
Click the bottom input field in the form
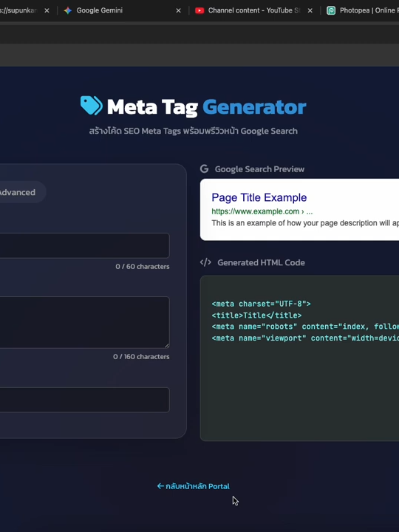click(84, 400)
